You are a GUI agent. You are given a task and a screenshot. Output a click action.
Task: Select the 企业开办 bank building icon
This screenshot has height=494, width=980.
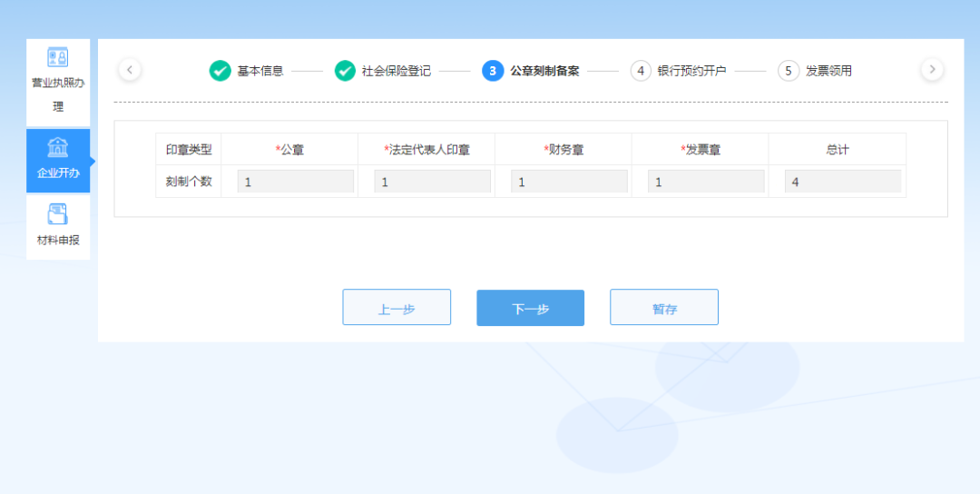(x=58, y=148)
